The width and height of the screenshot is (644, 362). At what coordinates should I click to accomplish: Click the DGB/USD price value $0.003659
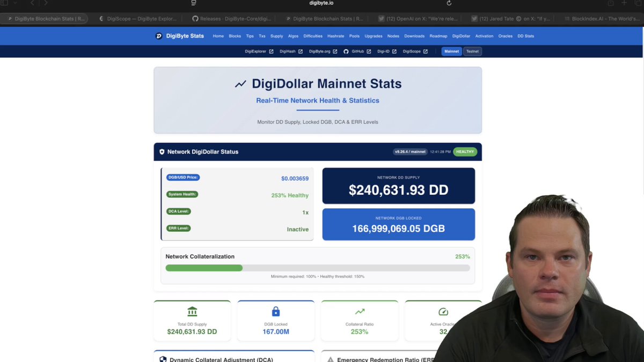click(x=295, y=179)
